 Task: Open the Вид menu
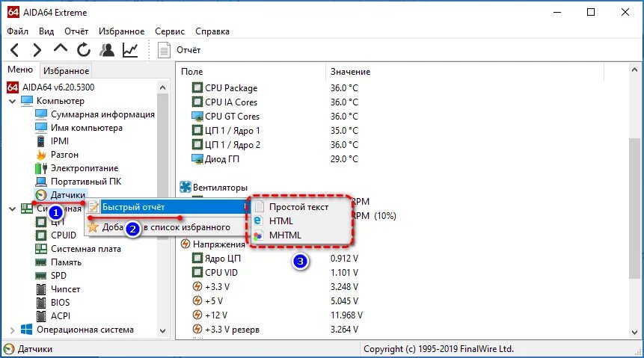[x=46, y=31]
